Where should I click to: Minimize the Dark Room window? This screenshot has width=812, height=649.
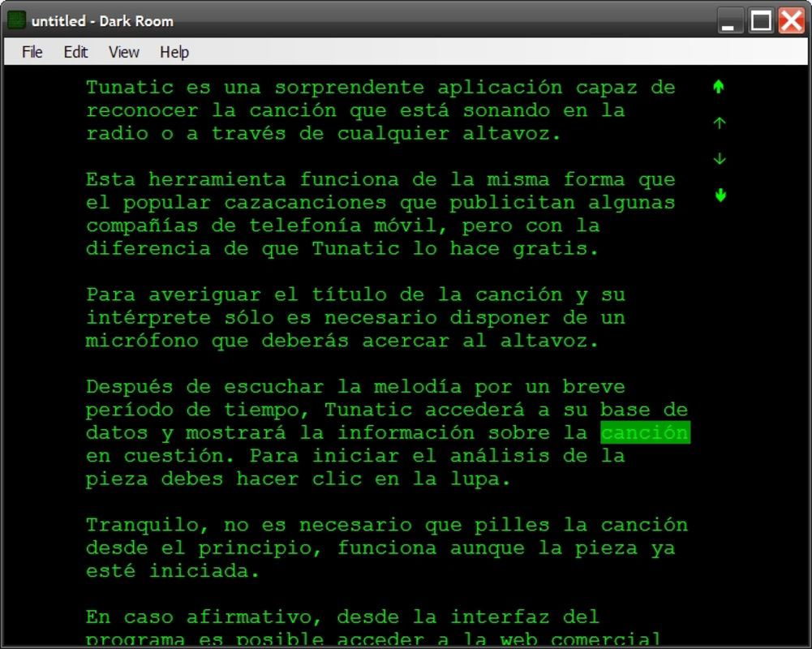pyautogui.click(x=731, y=21)
